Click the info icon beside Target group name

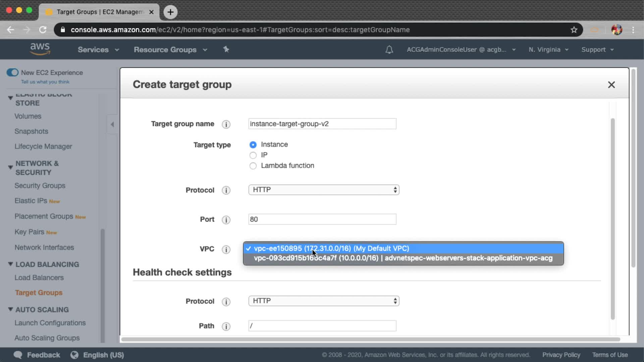point(226,124)
